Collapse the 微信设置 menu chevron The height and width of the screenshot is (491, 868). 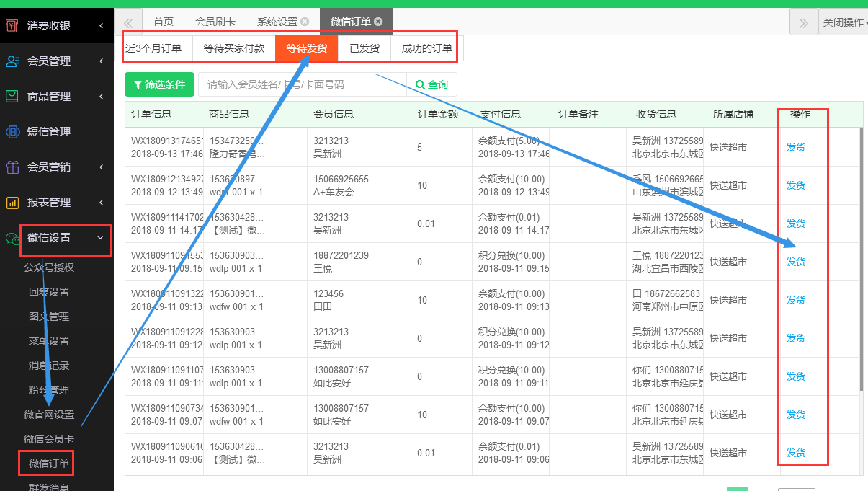(100, 238)
